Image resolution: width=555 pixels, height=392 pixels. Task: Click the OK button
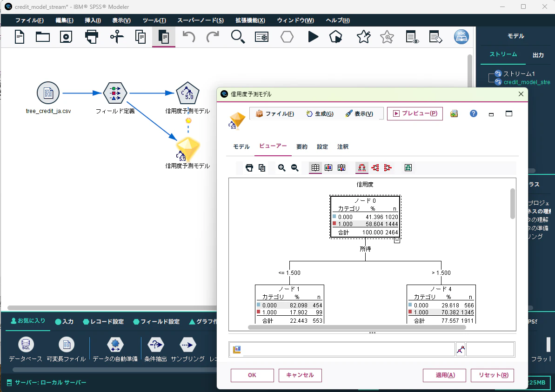point(252,375)
